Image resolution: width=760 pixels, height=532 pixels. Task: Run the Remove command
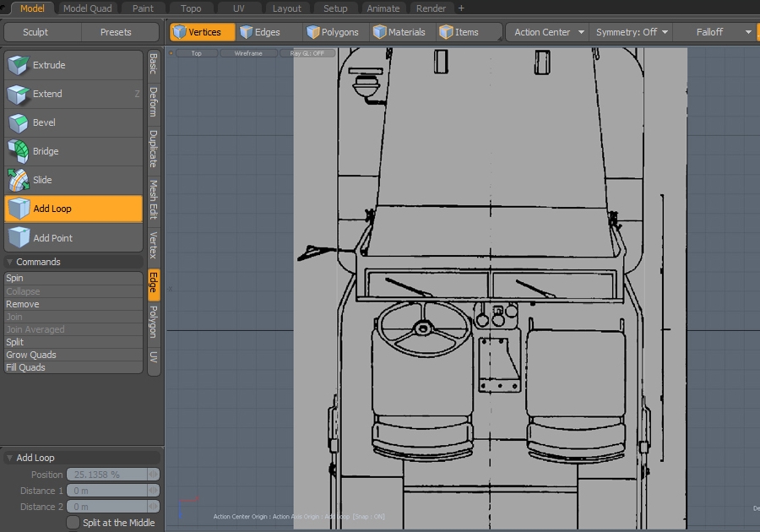(73, 304)
